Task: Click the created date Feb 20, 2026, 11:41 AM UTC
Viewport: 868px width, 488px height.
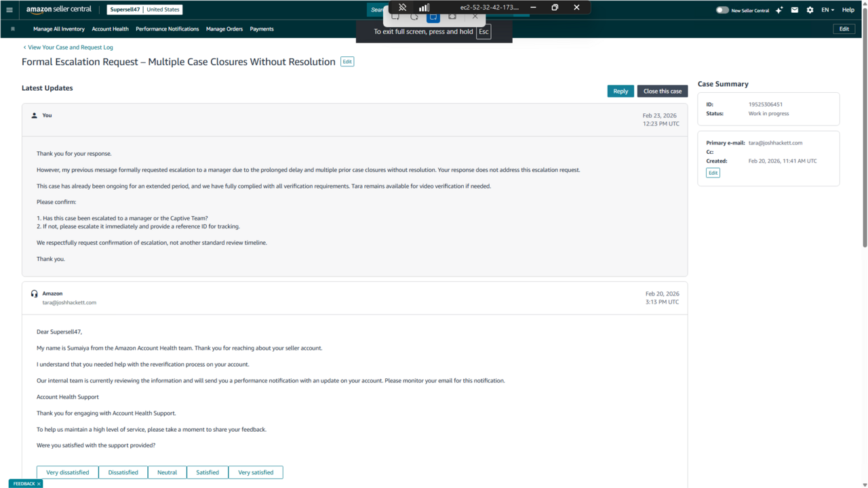Action: pos(783,161)
